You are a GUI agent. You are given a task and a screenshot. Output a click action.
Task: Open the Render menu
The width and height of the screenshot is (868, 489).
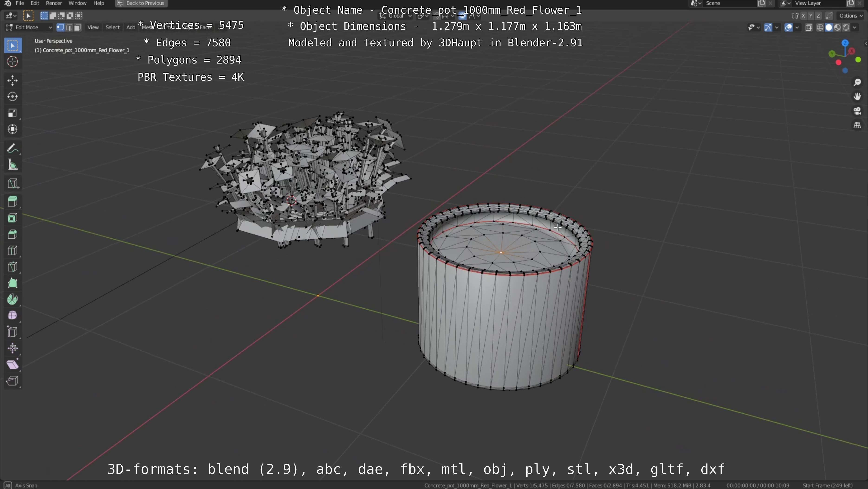(54, 3)
